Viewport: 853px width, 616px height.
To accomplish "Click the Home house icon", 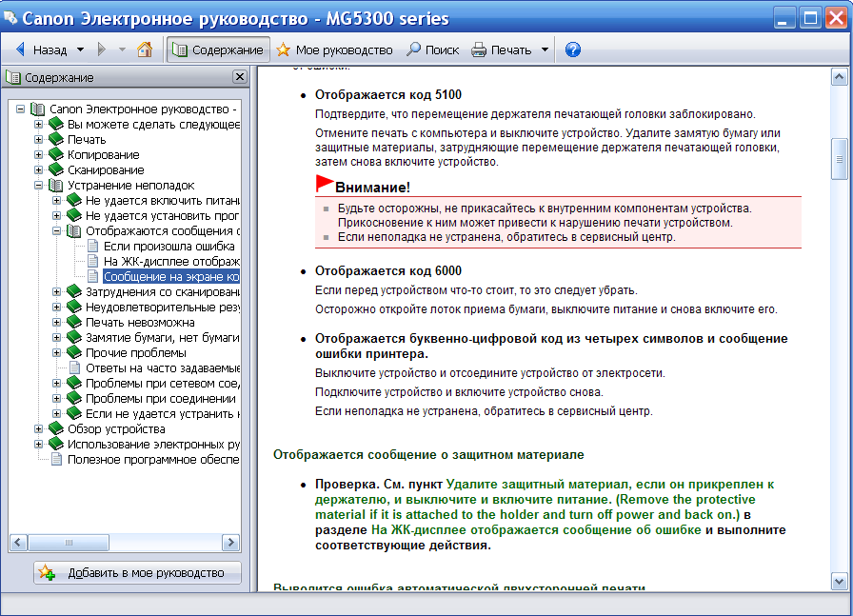I will [x=145, y=50].
